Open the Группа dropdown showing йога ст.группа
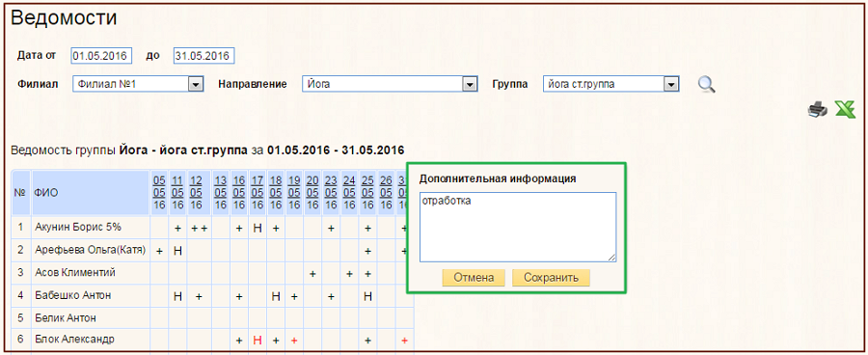 [611, 84]
